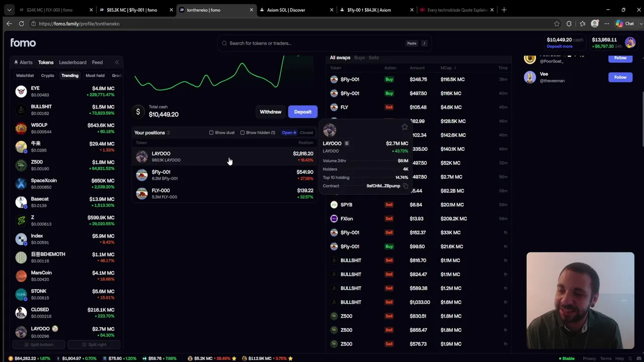Click the Withdraw button
The image size is (644, 362).
pos(271,112)
